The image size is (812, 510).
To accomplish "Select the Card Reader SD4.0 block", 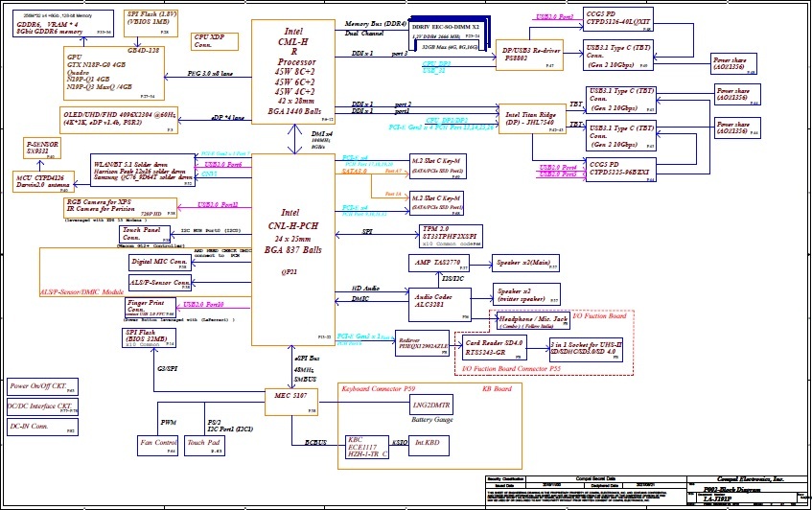I will (x=495, y=346).
